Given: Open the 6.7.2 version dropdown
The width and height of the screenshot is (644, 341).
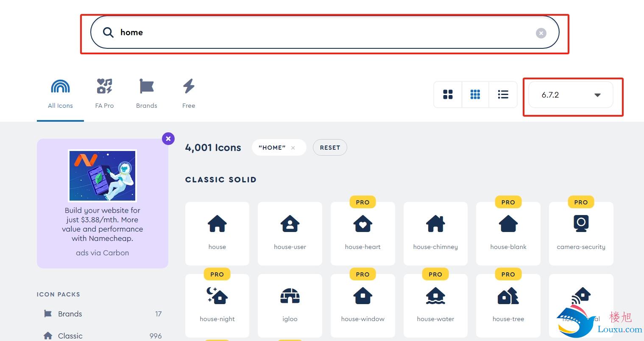Looking at the screenshot, I should pos(570,95).
